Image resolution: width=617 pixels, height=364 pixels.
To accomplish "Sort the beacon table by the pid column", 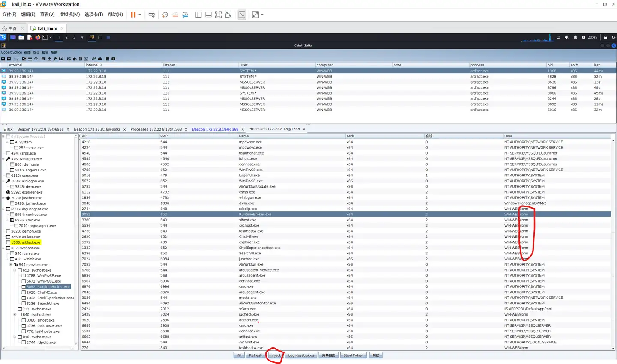I will click(x=557, y=65).
